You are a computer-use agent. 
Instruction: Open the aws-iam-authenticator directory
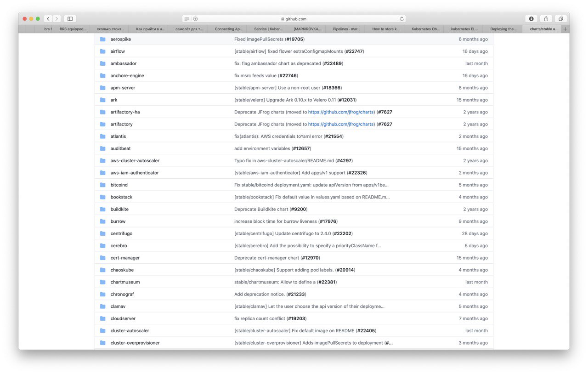pos(135,173)
